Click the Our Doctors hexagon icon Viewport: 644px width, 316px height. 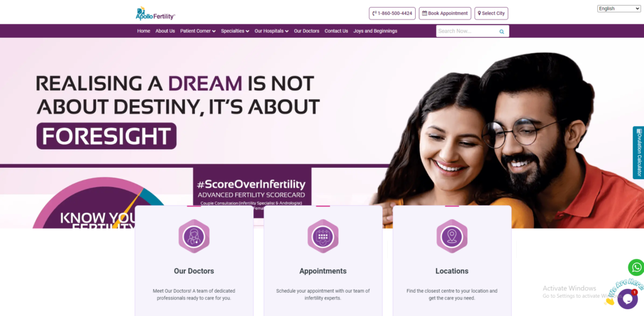pos(194,236)
